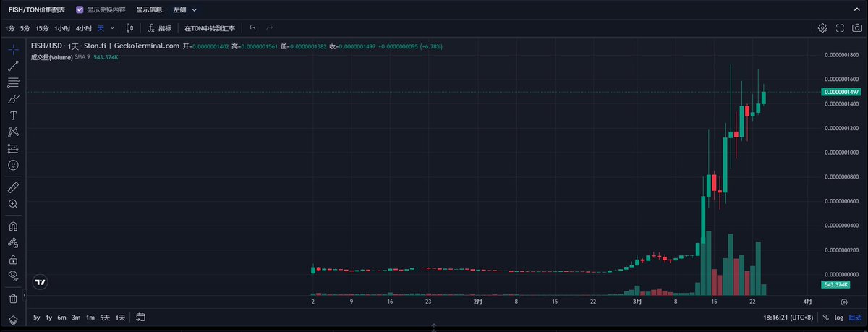Image resolution: width=868 pixels, height=332 pixels.
Task: Click the FISH/TON价格图表 heading
Action: (x=36, y=10)
